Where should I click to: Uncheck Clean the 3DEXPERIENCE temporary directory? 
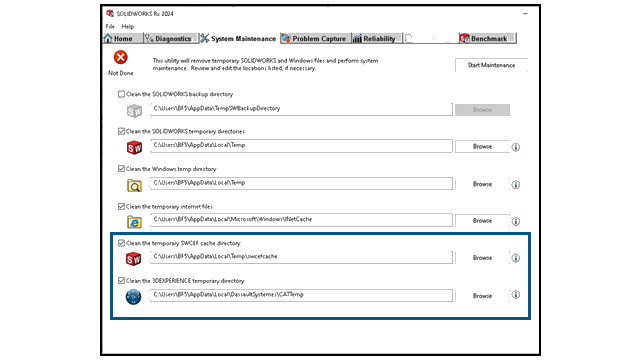(121, 281)
